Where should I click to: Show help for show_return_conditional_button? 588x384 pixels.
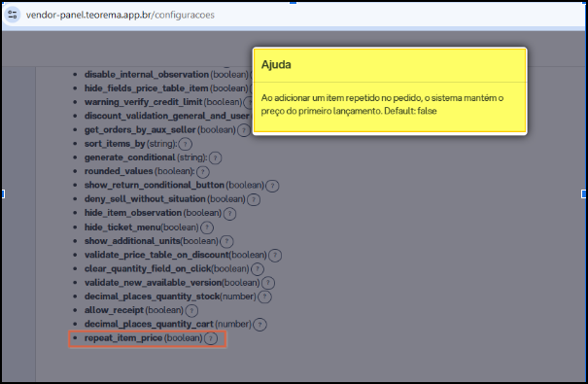[272, 186]
